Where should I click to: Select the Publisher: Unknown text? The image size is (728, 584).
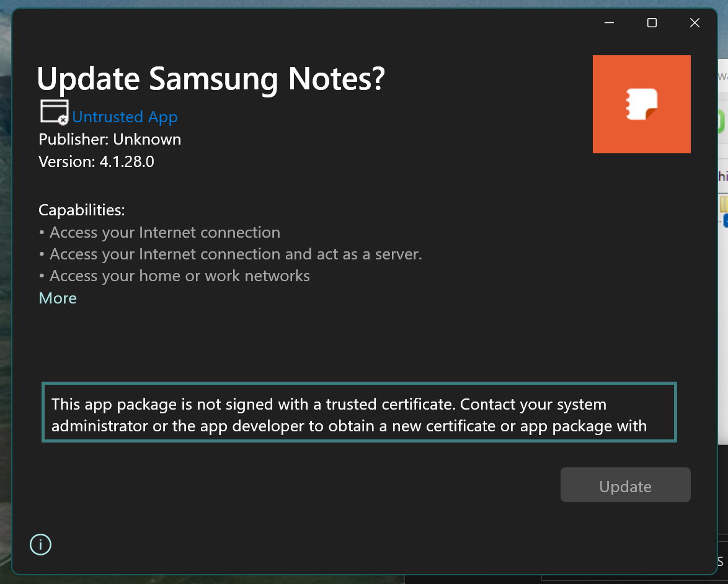pyautogui.click(x=110, y=139)
